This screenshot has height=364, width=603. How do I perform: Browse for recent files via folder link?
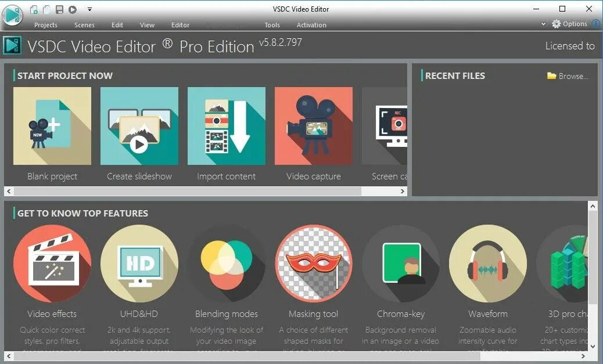[568, 76]
